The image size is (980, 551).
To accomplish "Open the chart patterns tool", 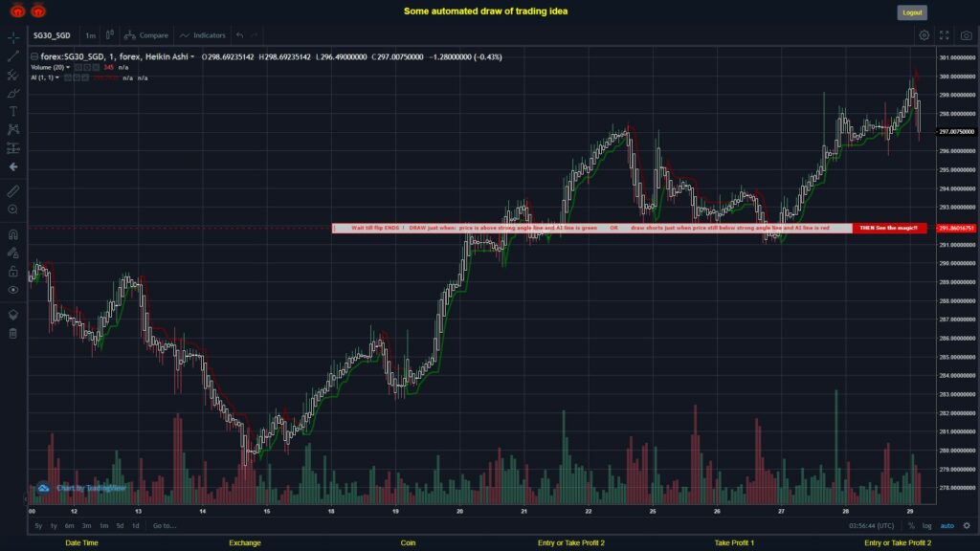I will [x=13, y=129].
